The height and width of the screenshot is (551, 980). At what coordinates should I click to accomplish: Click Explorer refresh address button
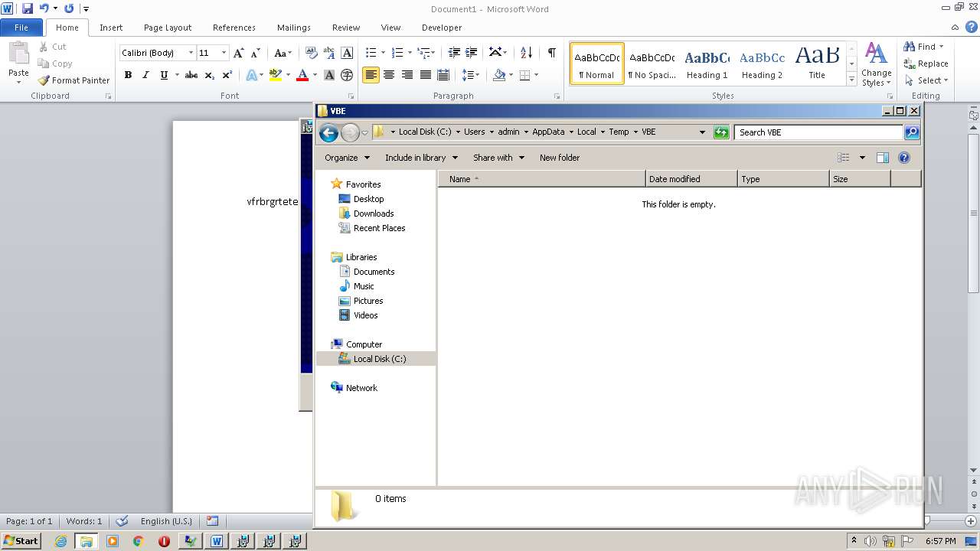pos(721,132)
